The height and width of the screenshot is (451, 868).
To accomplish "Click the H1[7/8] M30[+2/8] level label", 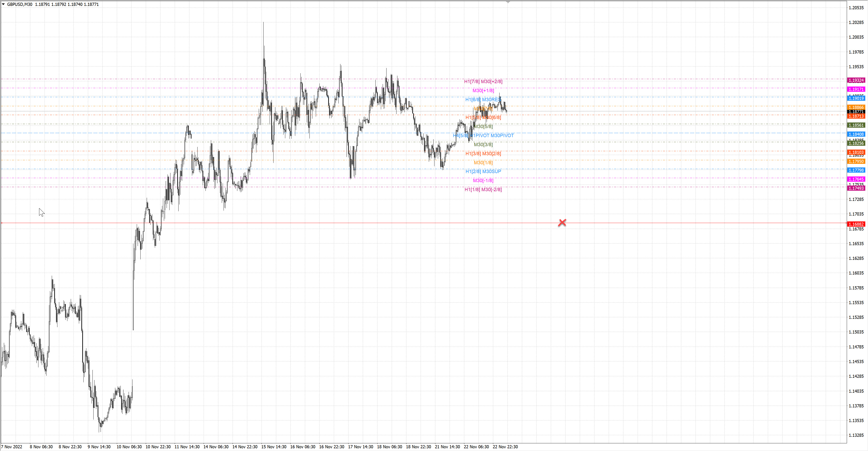I will click(483, 82).
